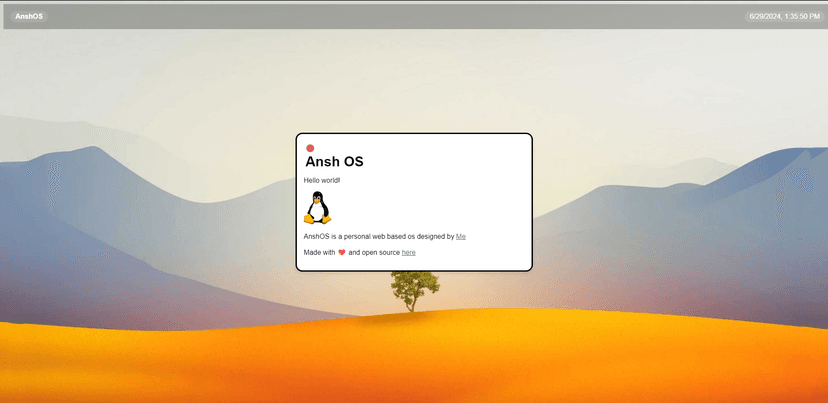The width and height of the screenshot is (828, 403).
Task: Click the Tux penguin image
Action: click(x=317, y=208)
